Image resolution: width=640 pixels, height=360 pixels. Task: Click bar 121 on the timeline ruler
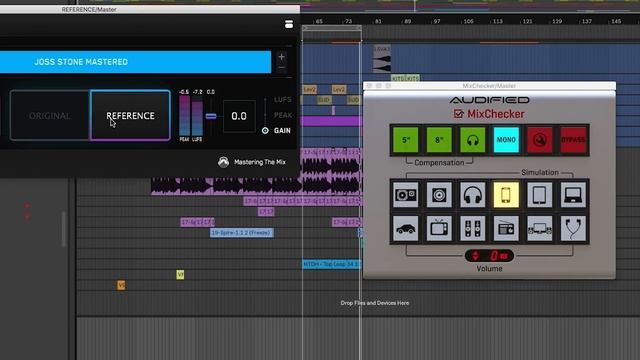pos(527,21)
